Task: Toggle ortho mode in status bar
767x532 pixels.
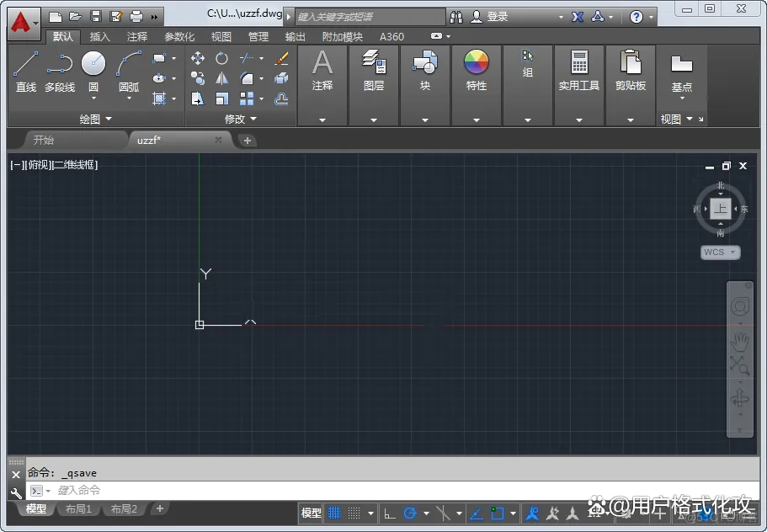Action: tap(390, 513)
